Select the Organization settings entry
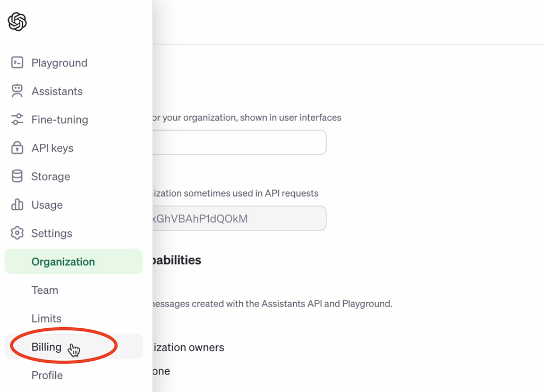This screenshot has width=544, height=392. [x=63, y=261]
